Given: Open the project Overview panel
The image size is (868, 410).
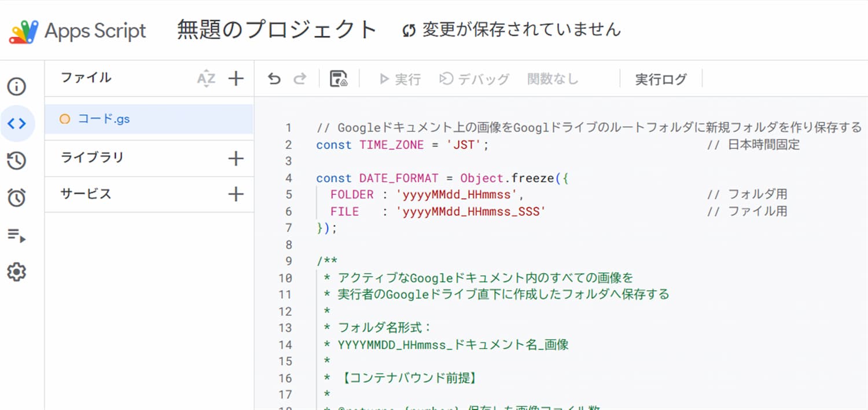Looking at the screenshot, I should click(17, 86).
